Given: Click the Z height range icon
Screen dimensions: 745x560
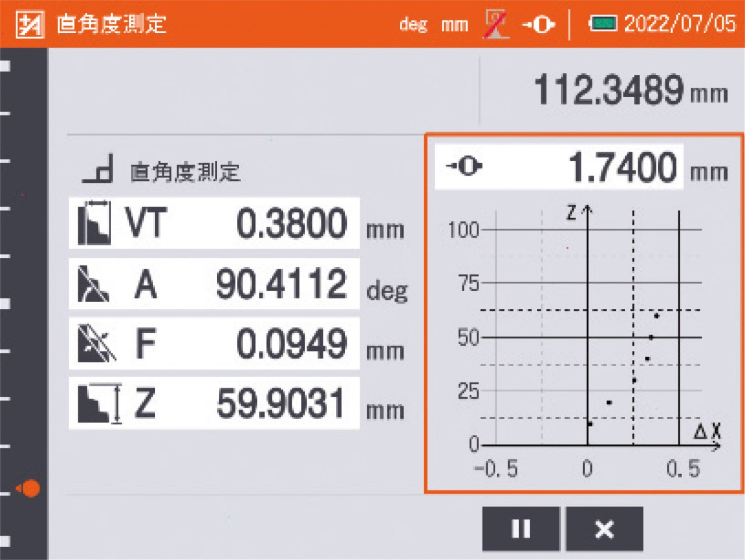Looking at the screenshot, I should coord(99,403).
